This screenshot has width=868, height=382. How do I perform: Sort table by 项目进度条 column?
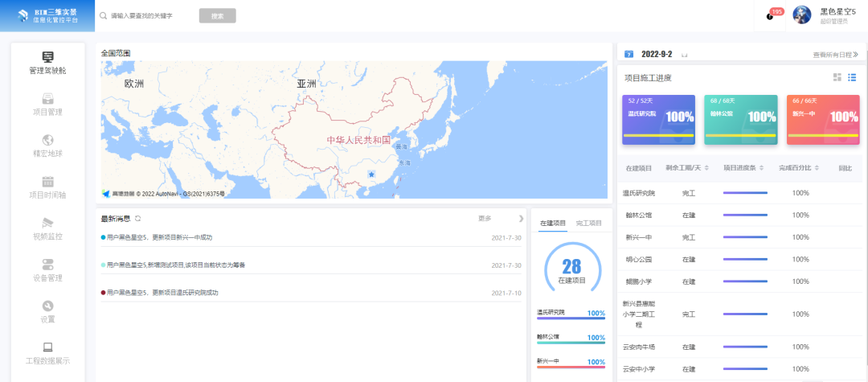tap(744, 168)
